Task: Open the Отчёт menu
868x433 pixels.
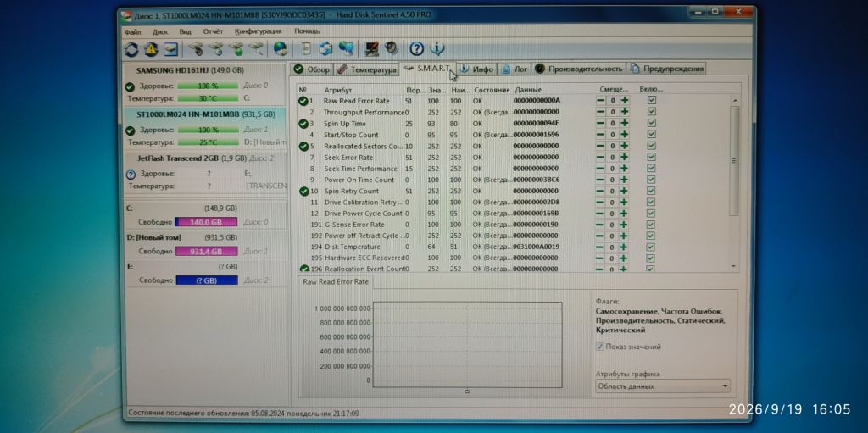Action: [x=213, y=31]
